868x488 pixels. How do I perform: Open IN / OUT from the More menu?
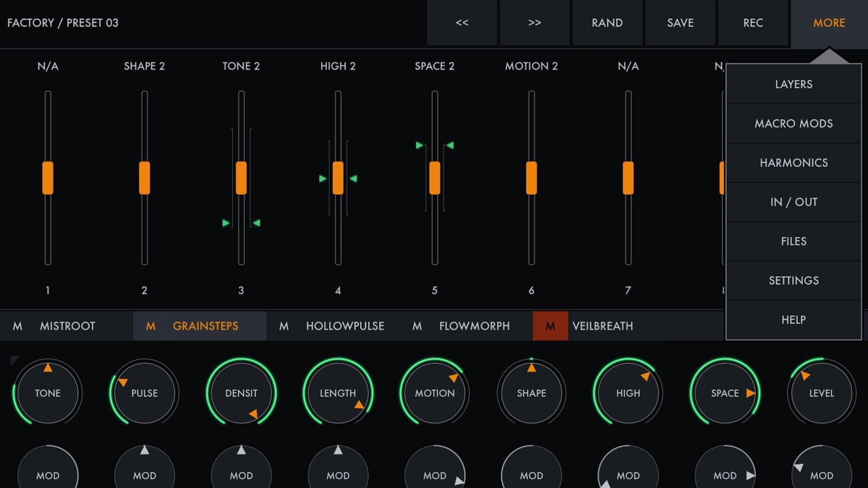tap(794, 202)
